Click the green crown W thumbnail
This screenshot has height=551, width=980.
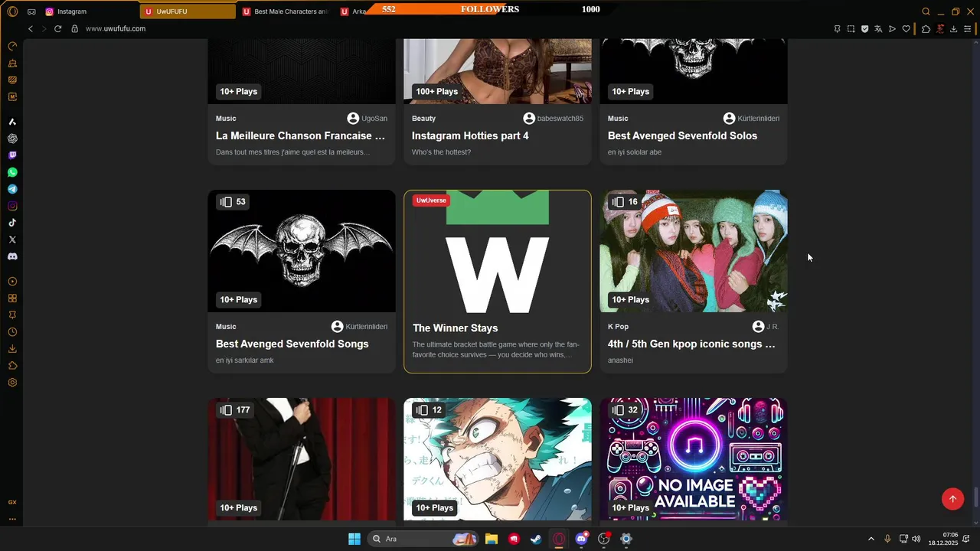click(x=498, y=253)
